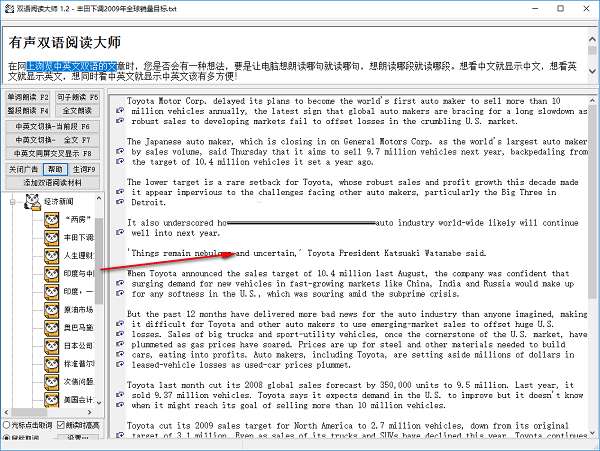Click scroll-right arrow under the article tree
The height and width of the screenshot is (451, 600).
[x=90, y=412]
